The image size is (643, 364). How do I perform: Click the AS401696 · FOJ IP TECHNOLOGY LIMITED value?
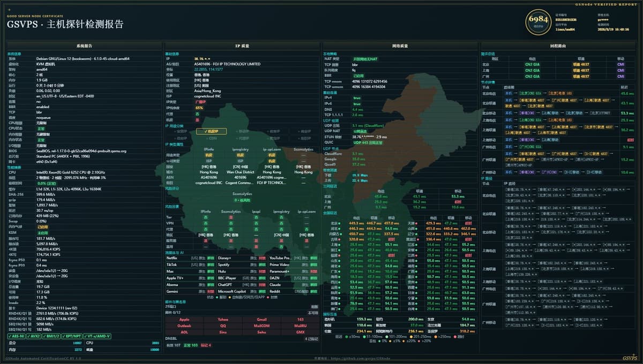point(227,64)
